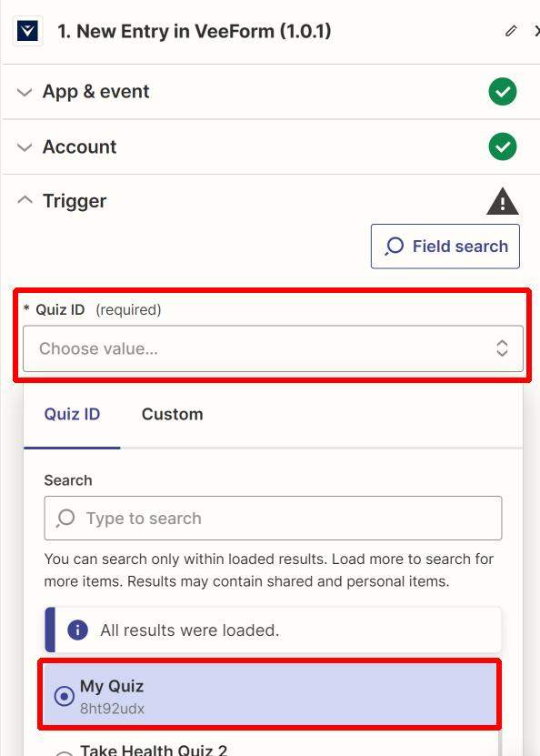Click the Trigger warning triangle icon
The image size is (540, 756).
pyautogui.click(x=503, y=202)
